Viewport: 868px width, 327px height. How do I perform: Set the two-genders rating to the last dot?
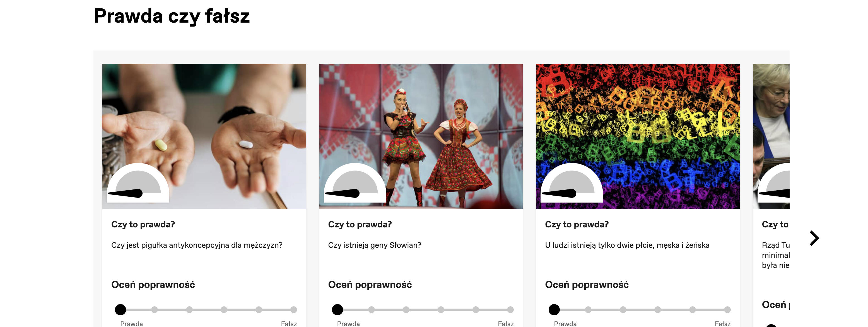click(x=727, y=309)
